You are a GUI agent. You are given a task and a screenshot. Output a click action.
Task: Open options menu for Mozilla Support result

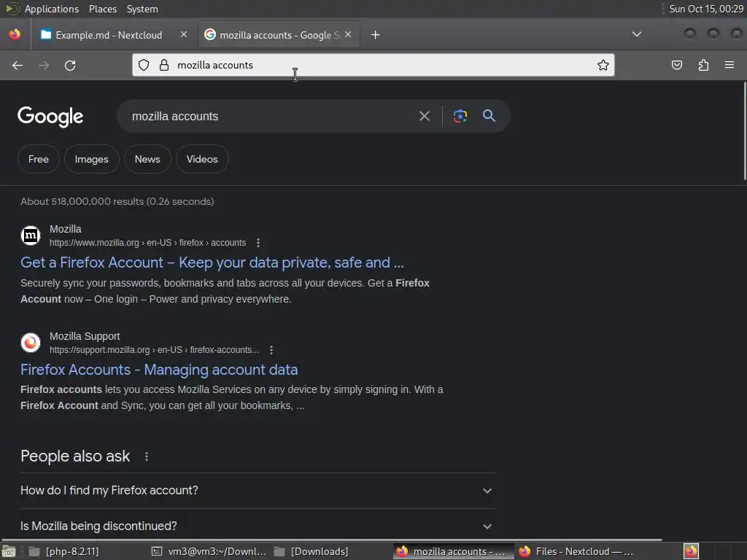tap(271, 350)
